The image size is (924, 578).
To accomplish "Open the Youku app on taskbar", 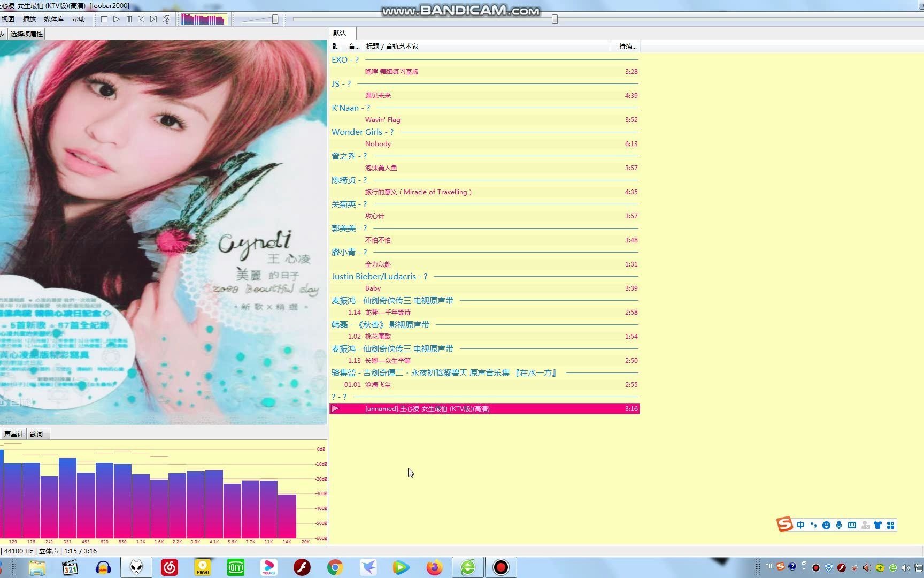I will (269, 567).
